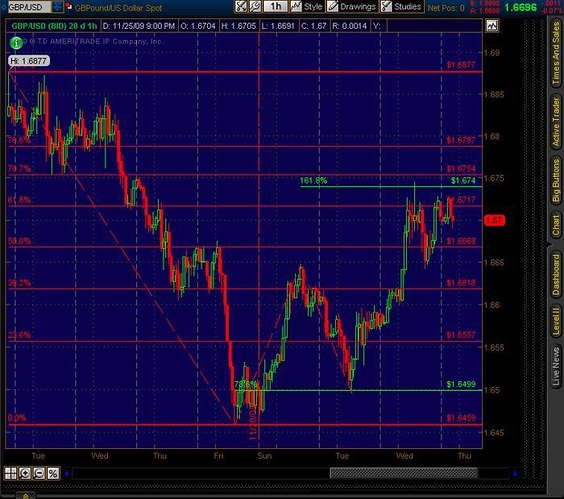Image resolution: width=564 pixels, height=499 pixels.
Task: Click the red-yellow symbol link icon
Action: [x=69, y=6]
